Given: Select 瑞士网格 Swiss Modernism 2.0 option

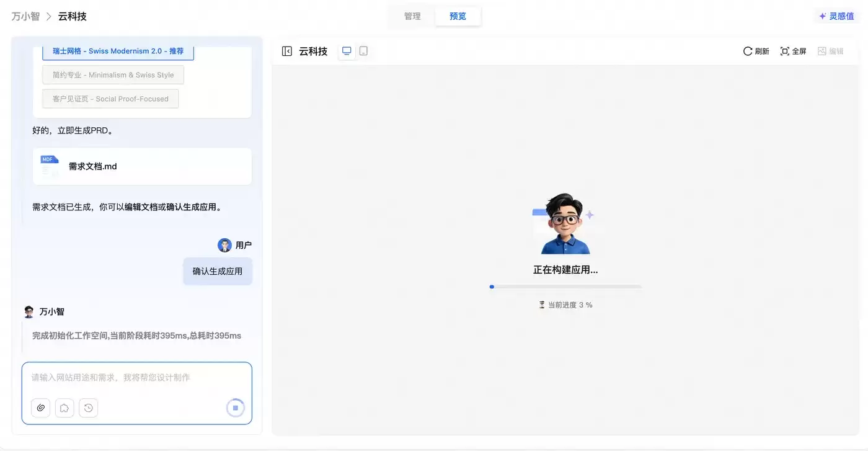Looking at the screenshot, I should tap(118, 51).
